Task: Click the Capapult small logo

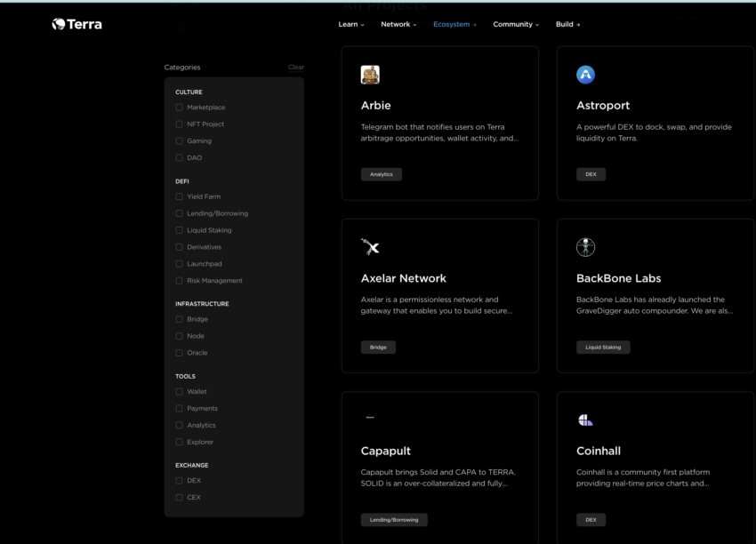Action: 370,417
